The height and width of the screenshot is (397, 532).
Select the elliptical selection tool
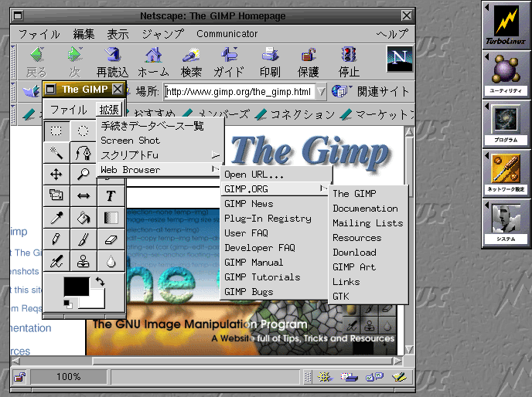tap(84, 131)
